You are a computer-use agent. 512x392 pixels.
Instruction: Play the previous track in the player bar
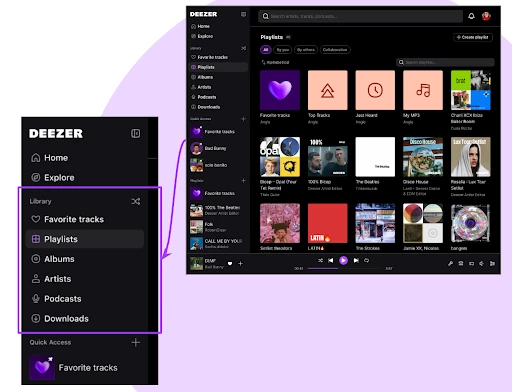(330, 260)
